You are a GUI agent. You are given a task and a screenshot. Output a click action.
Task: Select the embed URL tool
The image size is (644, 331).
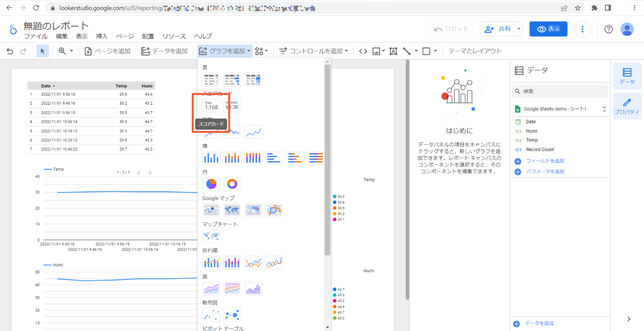pyautogui.click(x=363, y=51)
